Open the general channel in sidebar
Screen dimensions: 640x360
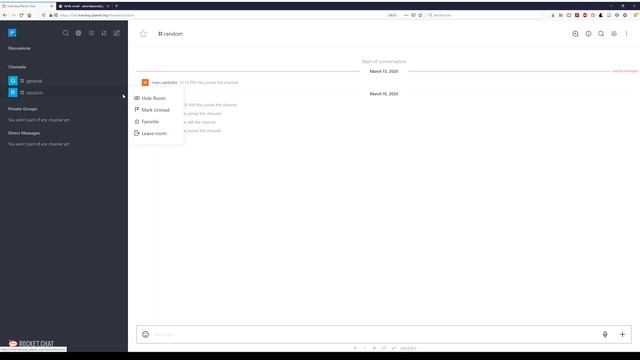pos(64,81)
